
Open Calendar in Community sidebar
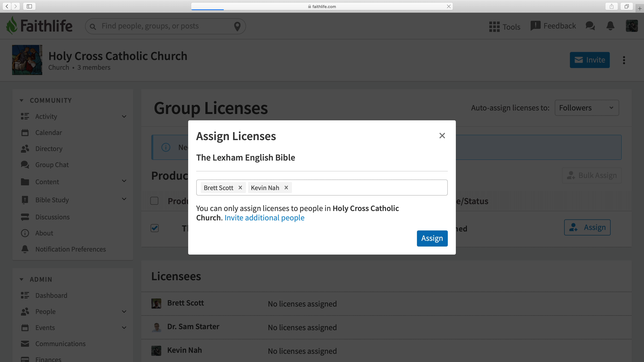[48, 133]
